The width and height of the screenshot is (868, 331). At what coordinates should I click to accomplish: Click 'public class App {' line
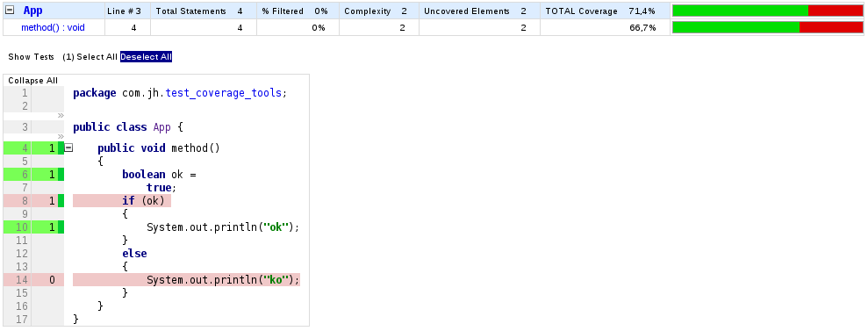click(128, 126)
